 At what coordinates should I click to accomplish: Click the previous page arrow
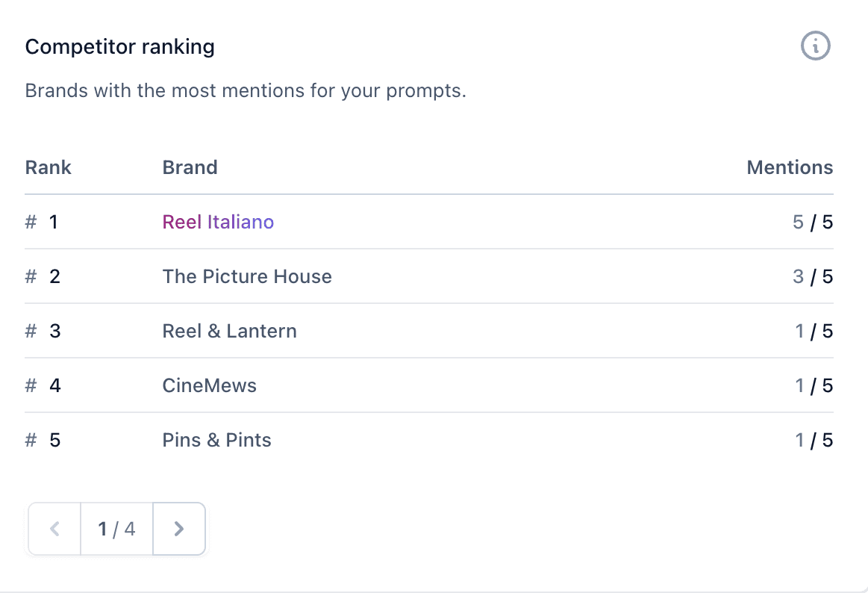[x=54, y=529]
